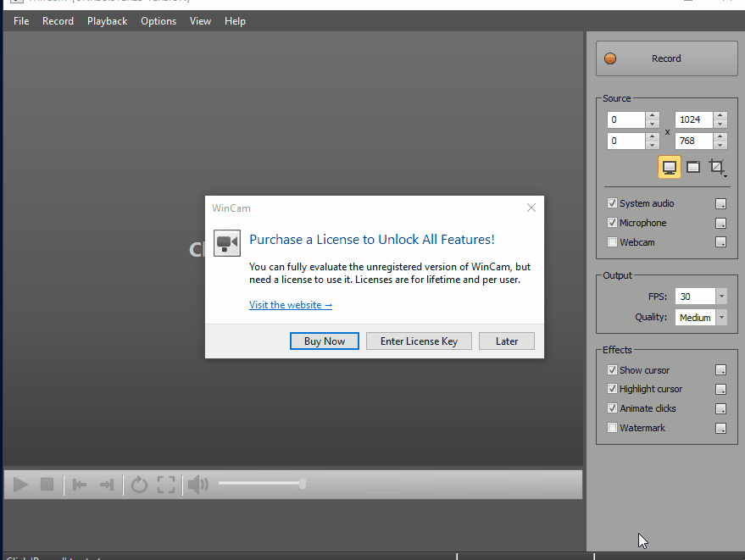Open the File menu
Image resolution: width=745 pixels, height=560 pixels.
coord(21,21)
